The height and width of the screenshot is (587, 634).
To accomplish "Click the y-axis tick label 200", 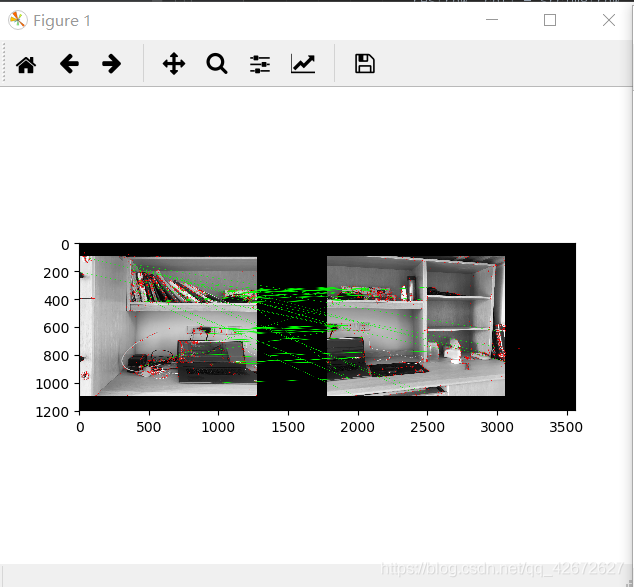I will pos(56,273).
